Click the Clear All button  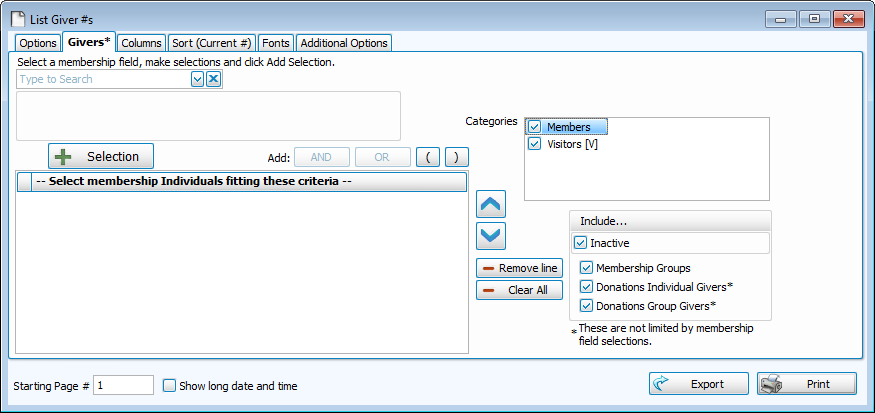coord(520,290)
